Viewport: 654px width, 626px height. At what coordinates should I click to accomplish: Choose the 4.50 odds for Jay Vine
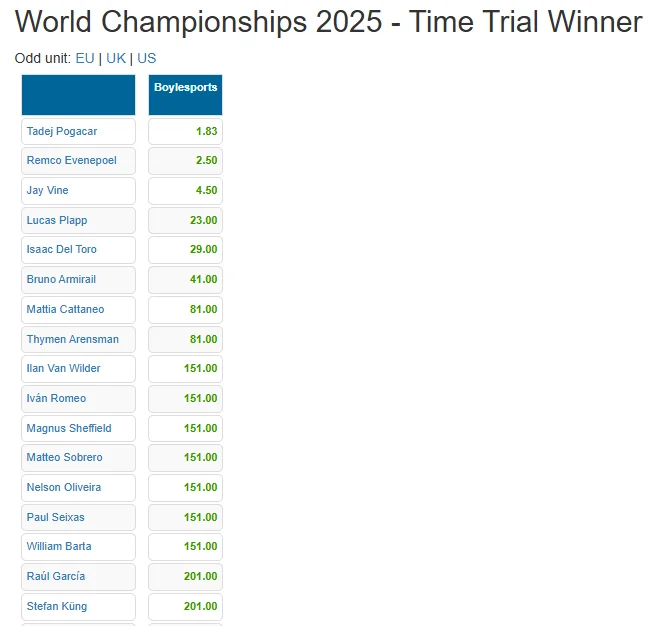pyautogui.click(x=206, y=190)
